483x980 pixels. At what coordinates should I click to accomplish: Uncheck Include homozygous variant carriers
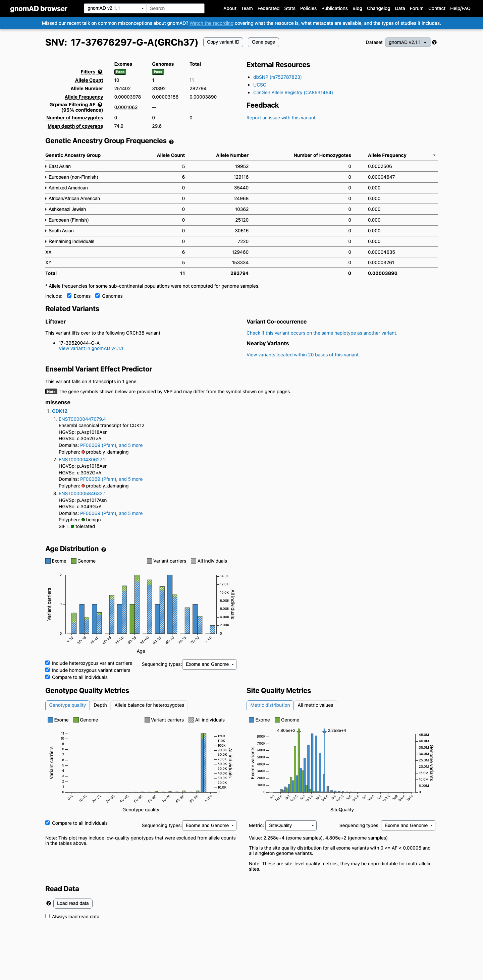pos(48,670)
